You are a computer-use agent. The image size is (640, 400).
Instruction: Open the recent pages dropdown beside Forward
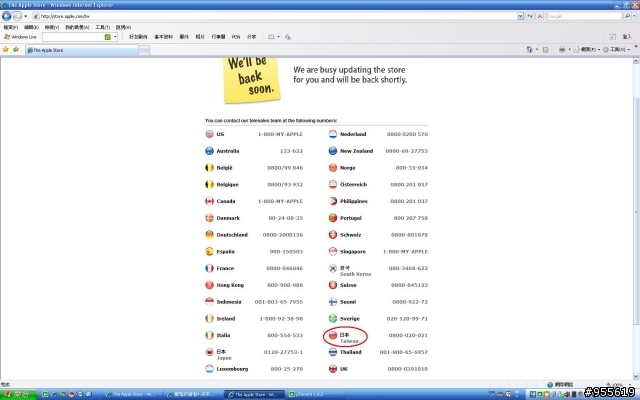click(26, 16)
